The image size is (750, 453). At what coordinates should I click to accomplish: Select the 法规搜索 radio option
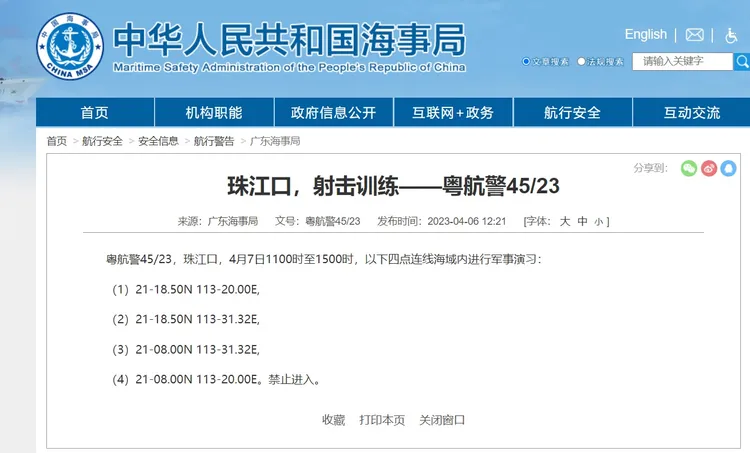[581, 62]
